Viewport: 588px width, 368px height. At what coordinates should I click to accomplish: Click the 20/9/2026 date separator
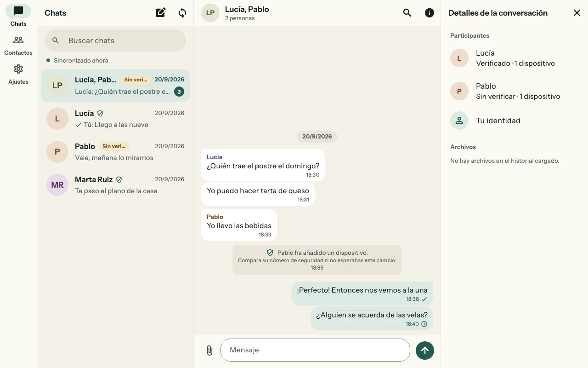[x=317, y=137]
